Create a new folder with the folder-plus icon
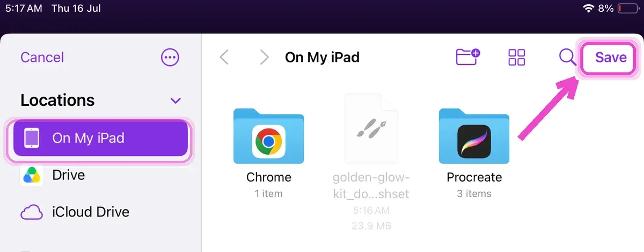The width and height of the screenshot is (644, 252). 468,57
